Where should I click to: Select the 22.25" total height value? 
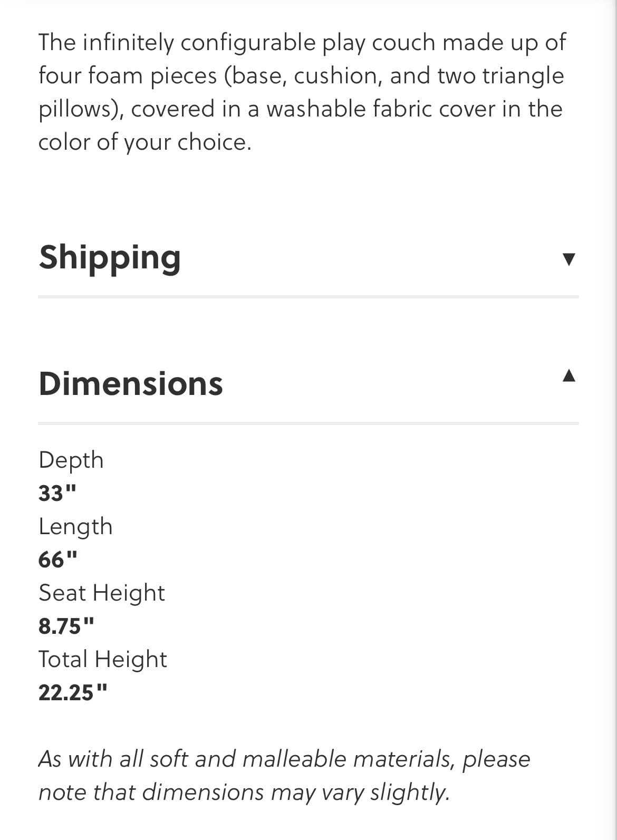pos(73,692)
